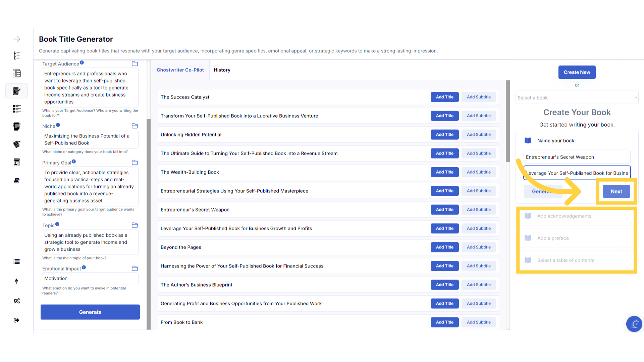Open the lightning bolt sidebar icon
The width and height of the screenshot is (644, 362).
coord(16,281)
